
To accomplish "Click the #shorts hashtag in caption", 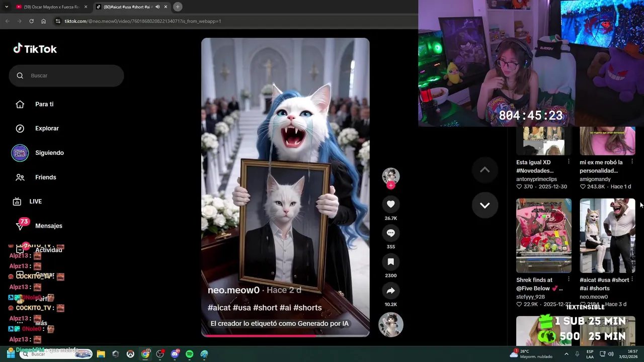I will [307, 308].
